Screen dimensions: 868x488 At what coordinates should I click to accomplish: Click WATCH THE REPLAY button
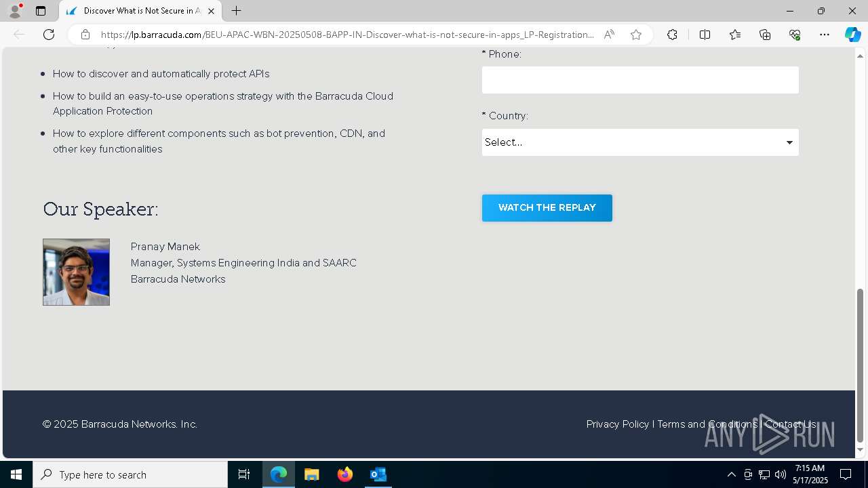pyautogui.click(x=547, y=208)
